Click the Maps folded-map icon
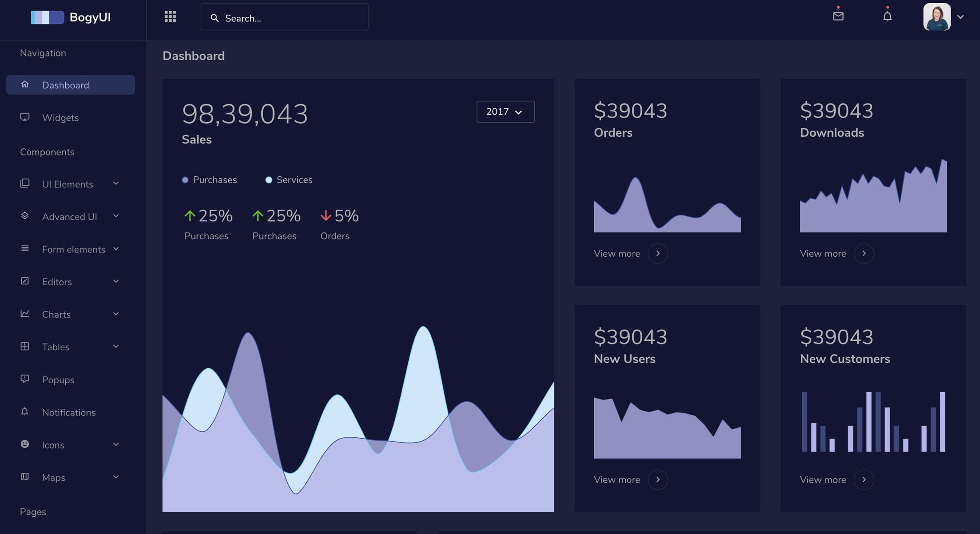 pos(25,477)
